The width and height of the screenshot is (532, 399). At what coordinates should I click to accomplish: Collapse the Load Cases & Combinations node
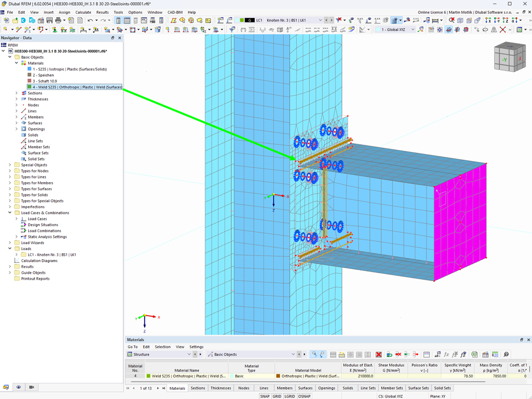coord(9,212)
